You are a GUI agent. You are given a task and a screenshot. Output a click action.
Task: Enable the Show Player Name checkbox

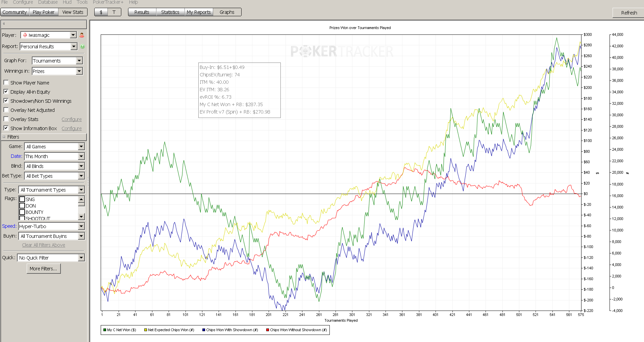[6, 82]
